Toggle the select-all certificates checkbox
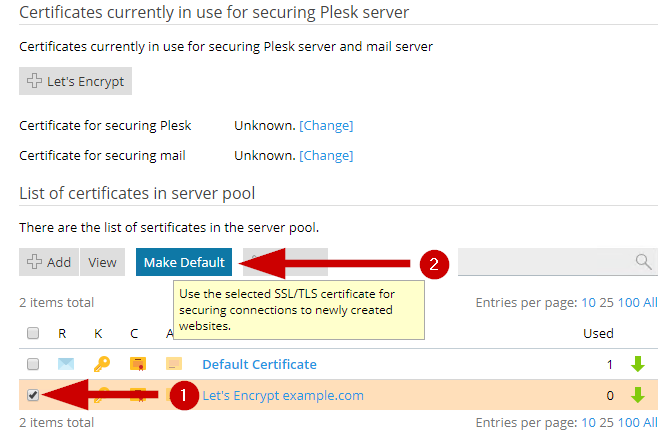The height and width of the screenshot is (435, 672). [33, 333]
